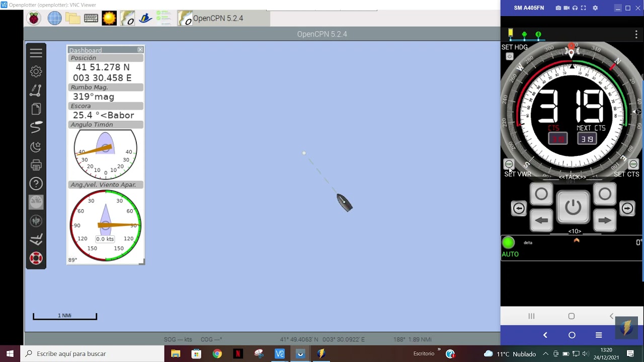Open the phone app three-dot menu
Image resolution: width=644 pixels, height=362 pixels.
click(x=636, y=35)
